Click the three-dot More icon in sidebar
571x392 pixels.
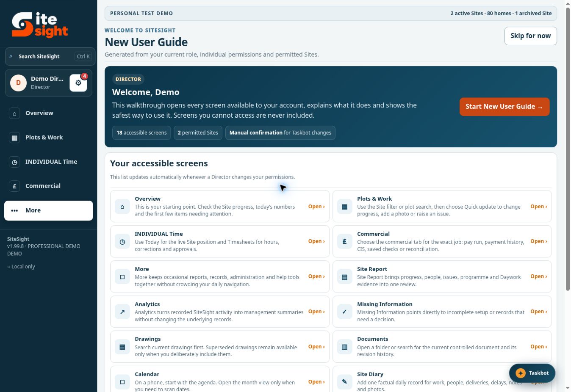point(14,210)
